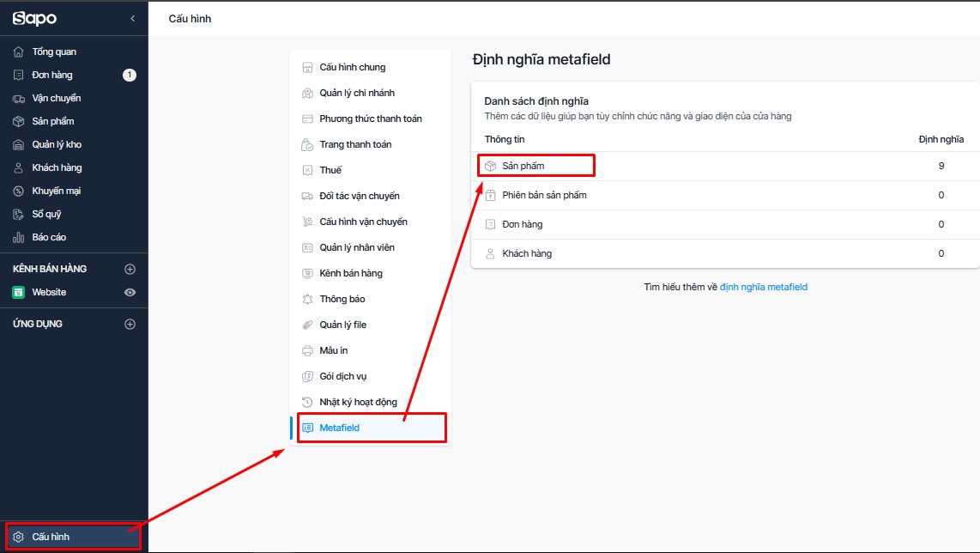Image resolution: width=980 pixels, height=553 pixels.
Task: Click the Cấu hình gear icon
Action: 19,537
